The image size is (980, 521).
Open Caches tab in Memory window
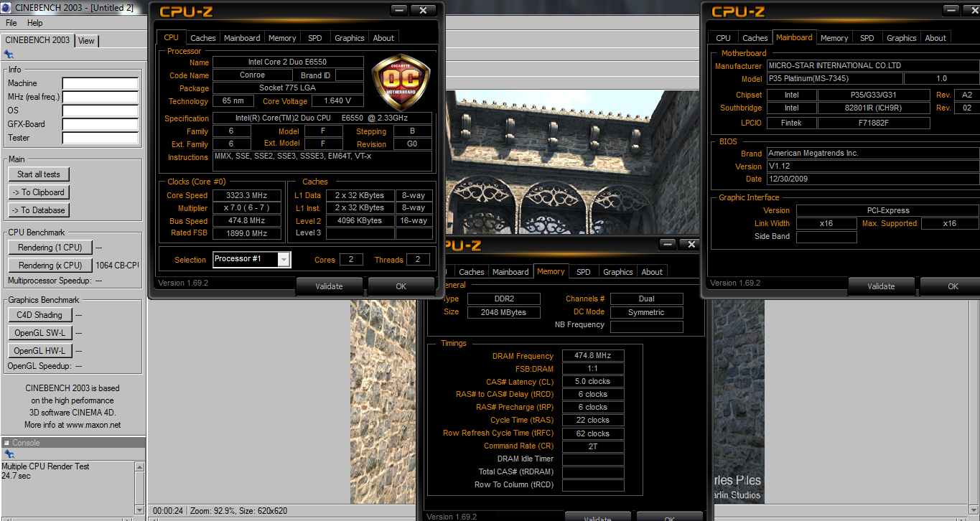[472, 272]
